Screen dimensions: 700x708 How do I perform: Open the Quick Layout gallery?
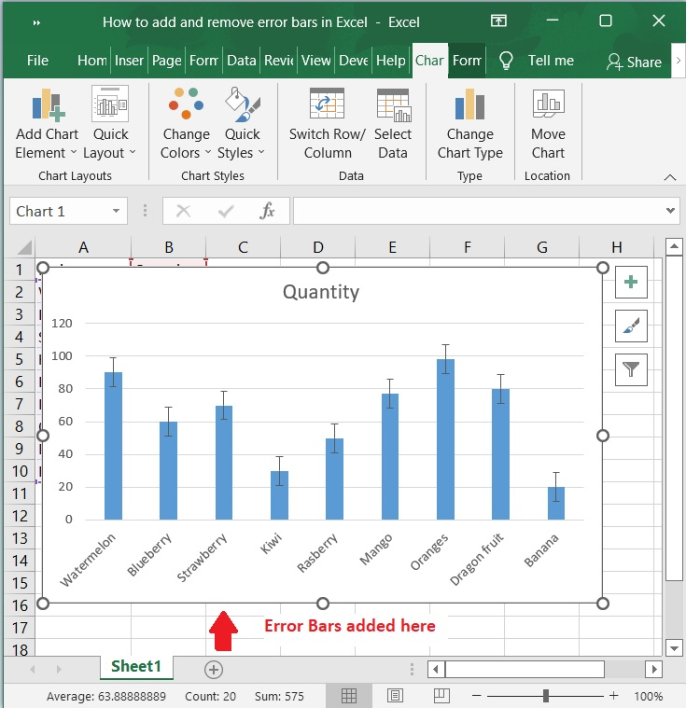[110, 123]
